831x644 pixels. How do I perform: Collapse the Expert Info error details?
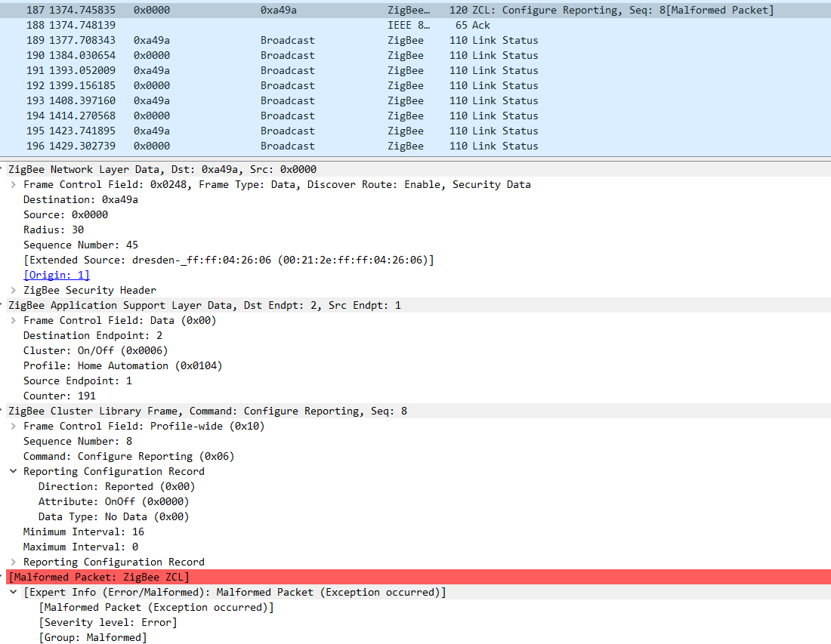click(14, 592)
